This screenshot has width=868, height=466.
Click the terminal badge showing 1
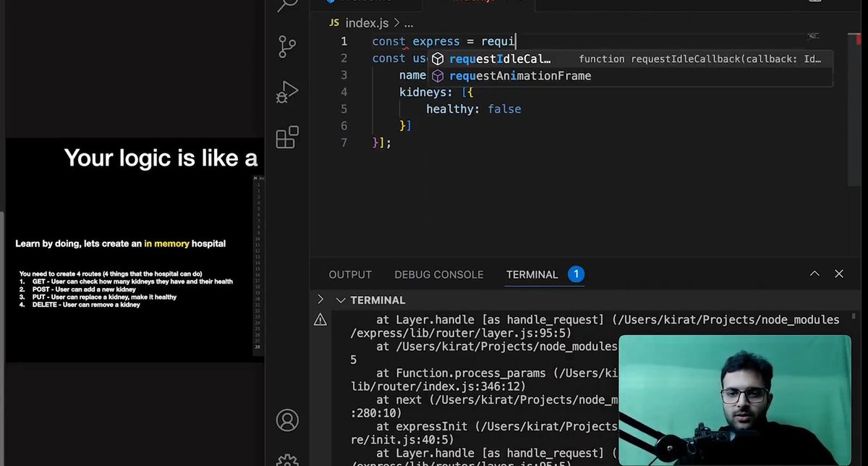(576, 274)
